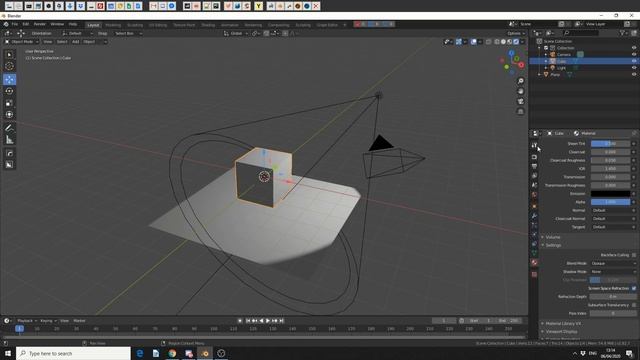This screenshot has height=360, width=640.
Task: Open the Object Mode dropdown
Action: click(x=22, y=42)
